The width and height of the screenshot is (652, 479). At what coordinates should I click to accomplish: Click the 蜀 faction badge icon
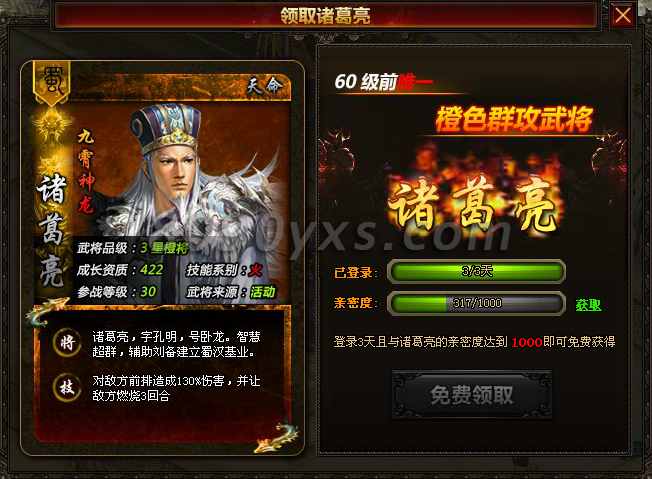pyautogui.click(x=52, y=82)
